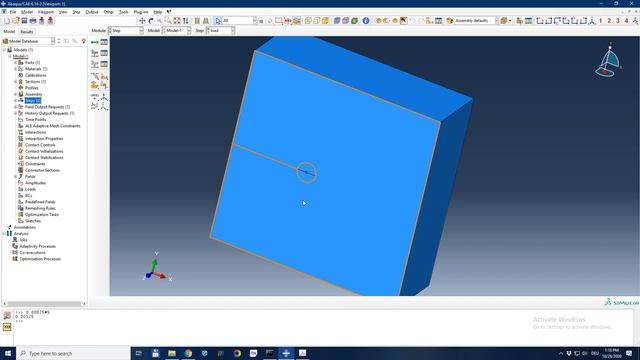Apply view number 1

(600, 20)
